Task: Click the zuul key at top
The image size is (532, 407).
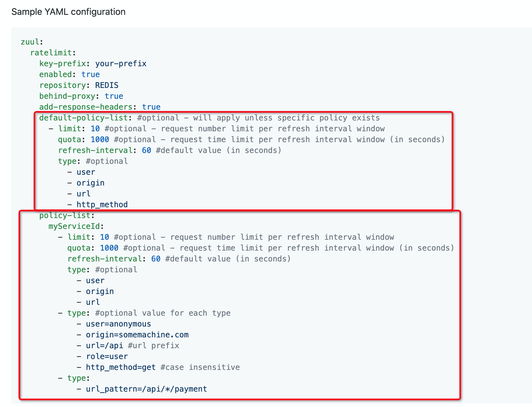Action: click(x=30, y=42)
